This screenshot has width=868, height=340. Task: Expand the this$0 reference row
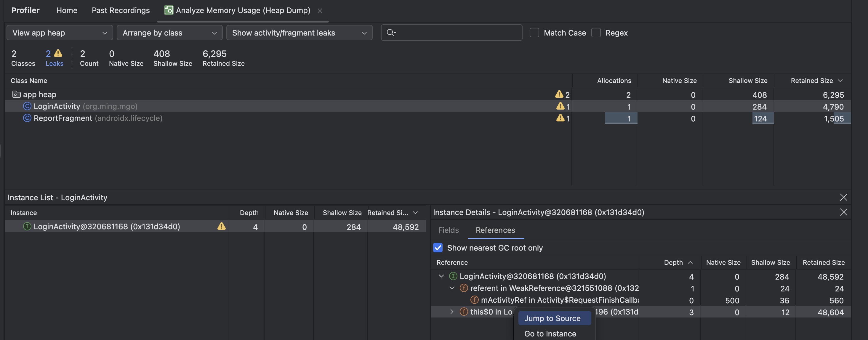[452, 312]
